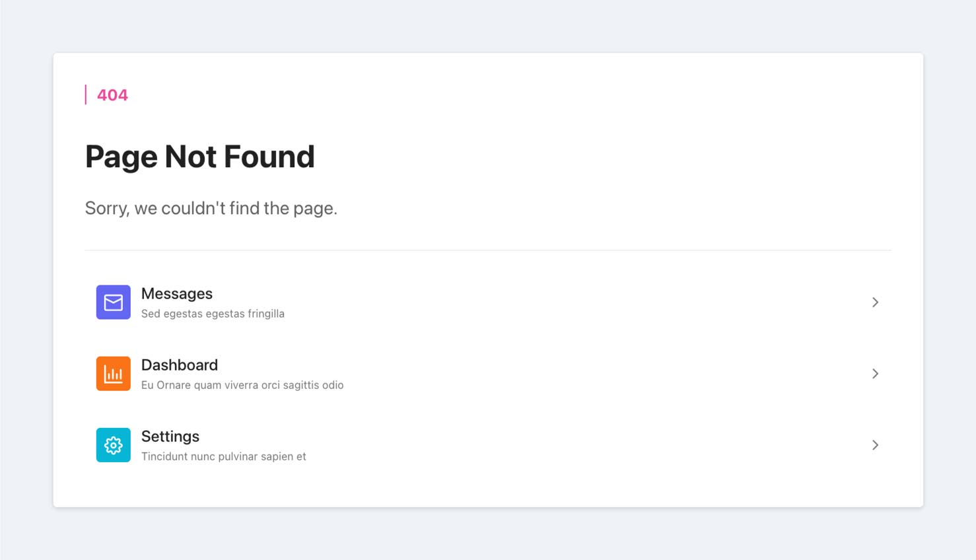The width and height of the screenshot is (976, 560).
Task: Open the Messages link title
Action: point(177,294)
